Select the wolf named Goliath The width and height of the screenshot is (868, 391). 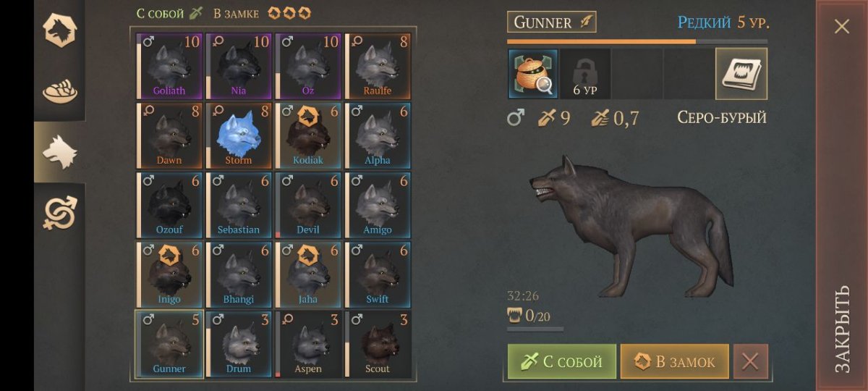point(169,65)
